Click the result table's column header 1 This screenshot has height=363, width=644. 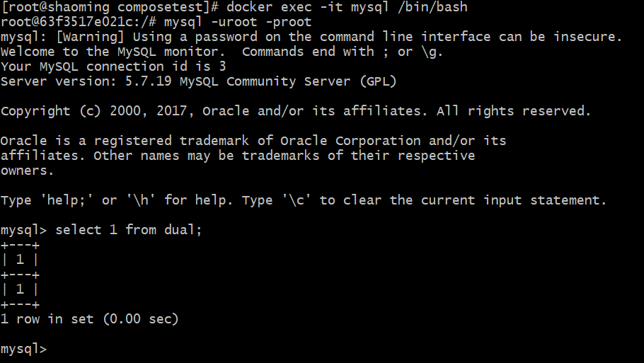pos(20,260)
